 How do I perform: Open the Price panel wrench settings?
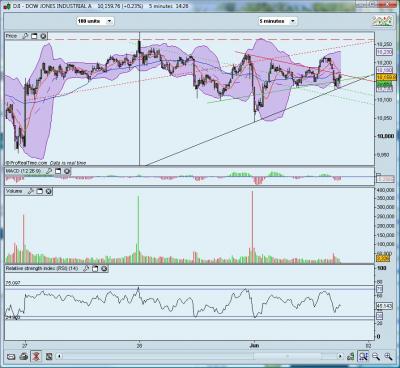pyautogui.click(x=26, y=36)
